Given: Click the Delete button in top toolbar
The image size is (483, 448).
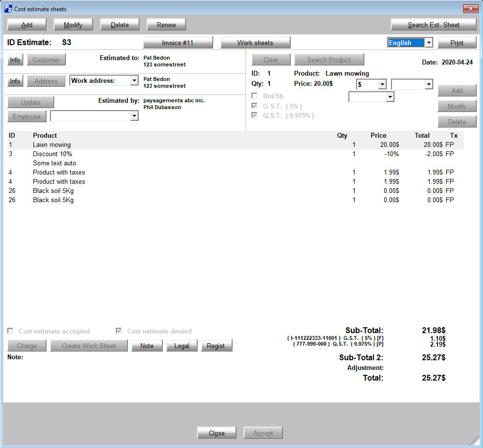Looking at the screenshot, I should (x=120, y=25).
